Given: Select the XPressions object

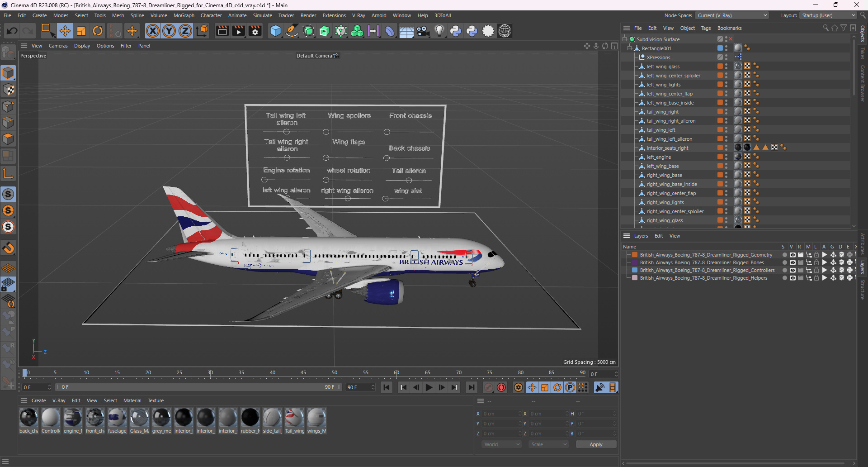Looking at the screenshot, I should tap(658, 57).
